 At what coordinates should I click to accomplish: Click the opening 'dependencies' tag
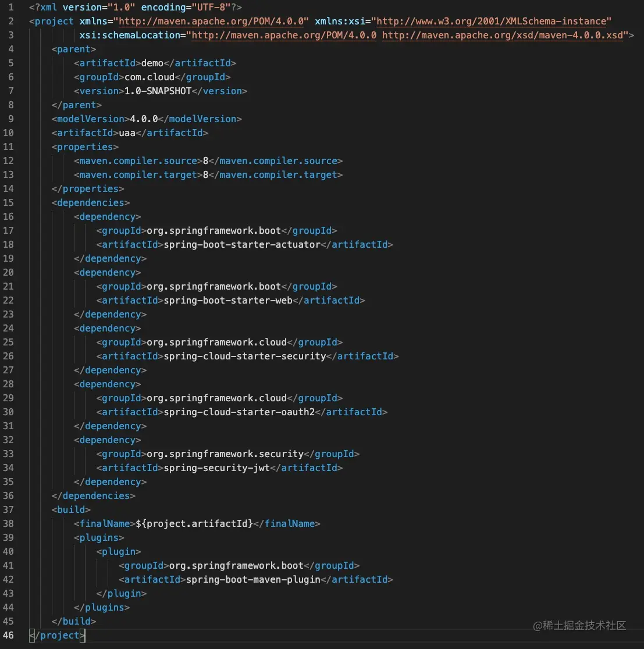(x=91, y=203)
